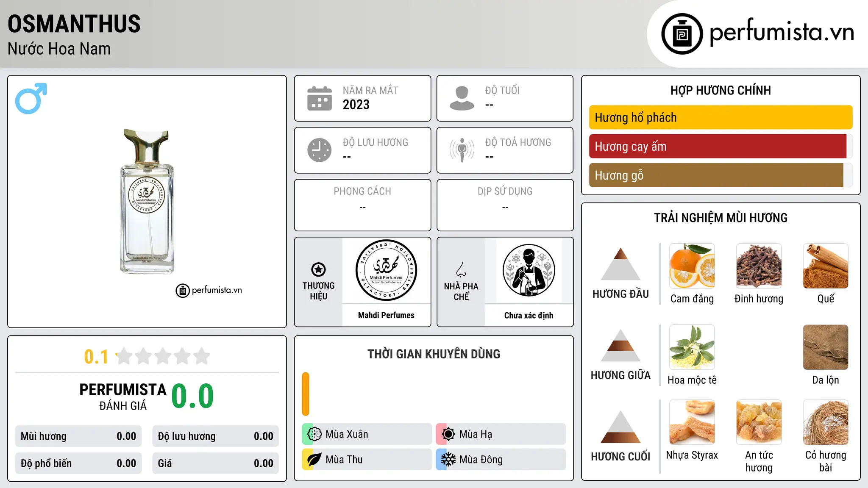This screenshot has width=868, height=488.
Task: Click the THỜI GIAN KHUYÊN DÙNG heading
Action: (434, 354)
